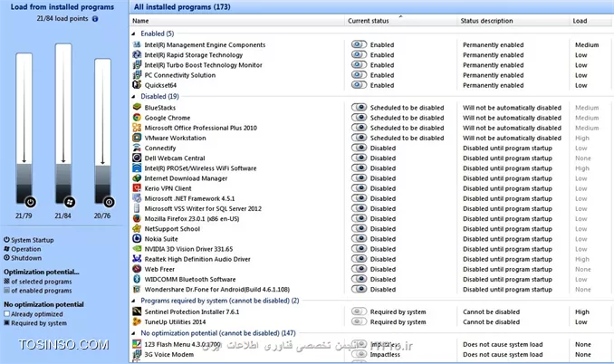This screenshot has width=614, height=364.
Task: Click the Quickset64 program icon
Action: (137, 85)
